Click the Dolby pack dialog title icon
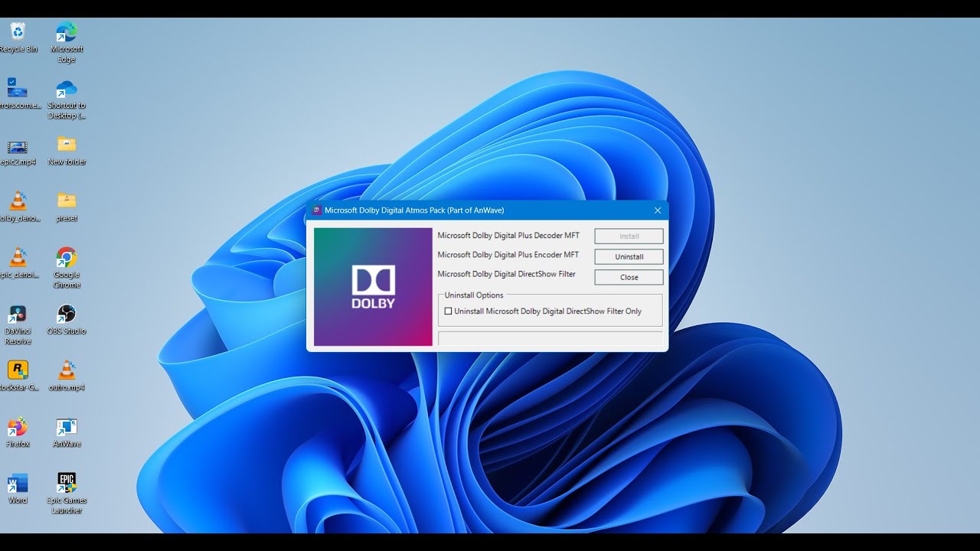Screen dimensions: 980x551 (x=317, y=210)
